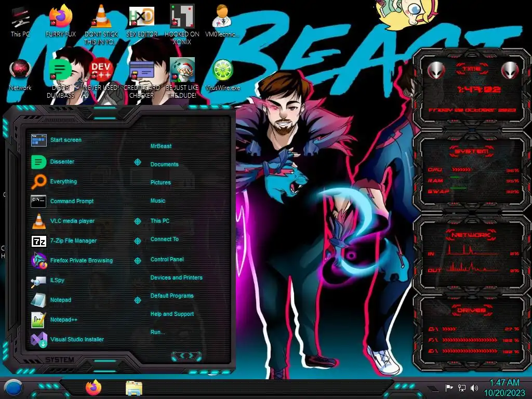Screen dimensions: 532x399
Task: Open the SEX EDITOR HxD desktop shortcut
Action: (141, 22)
